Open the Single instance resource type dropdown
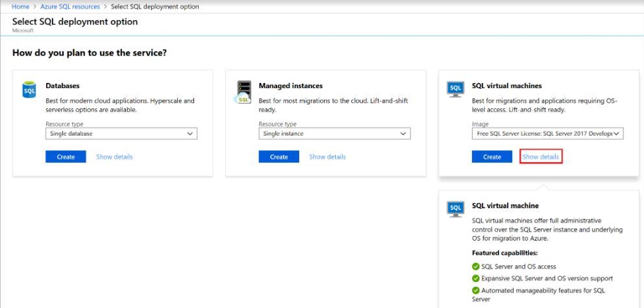The image size is (644, 308). pos(334,134)
